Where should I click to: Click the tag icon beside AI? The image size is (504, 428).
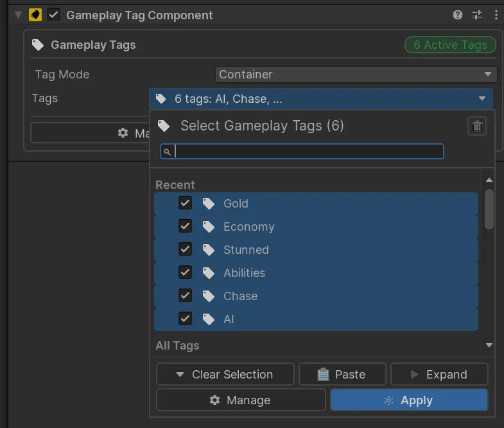(209, 319)
